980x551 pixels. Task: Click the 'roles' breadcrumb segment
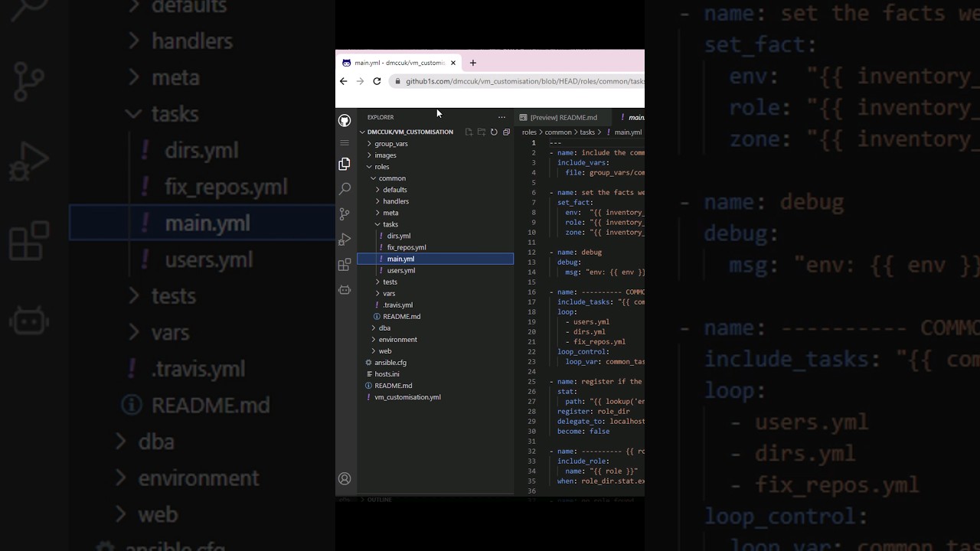point(529,132)
